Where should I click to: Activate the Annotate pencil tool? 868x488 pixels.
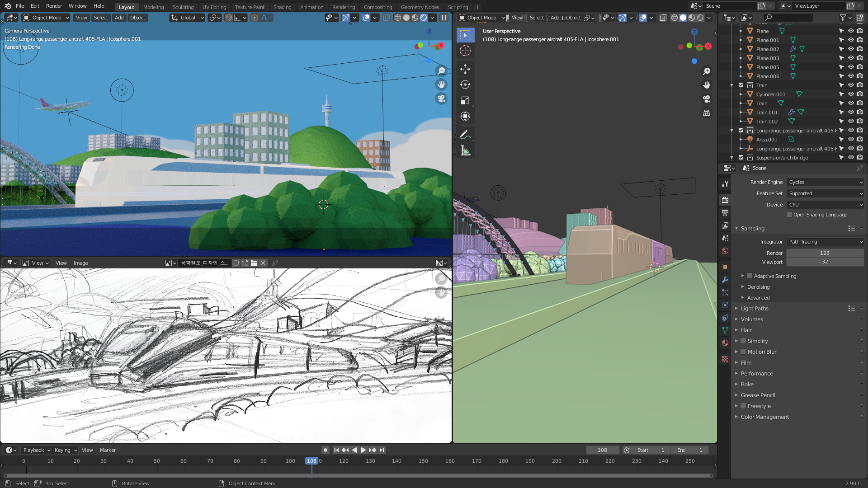465,135
